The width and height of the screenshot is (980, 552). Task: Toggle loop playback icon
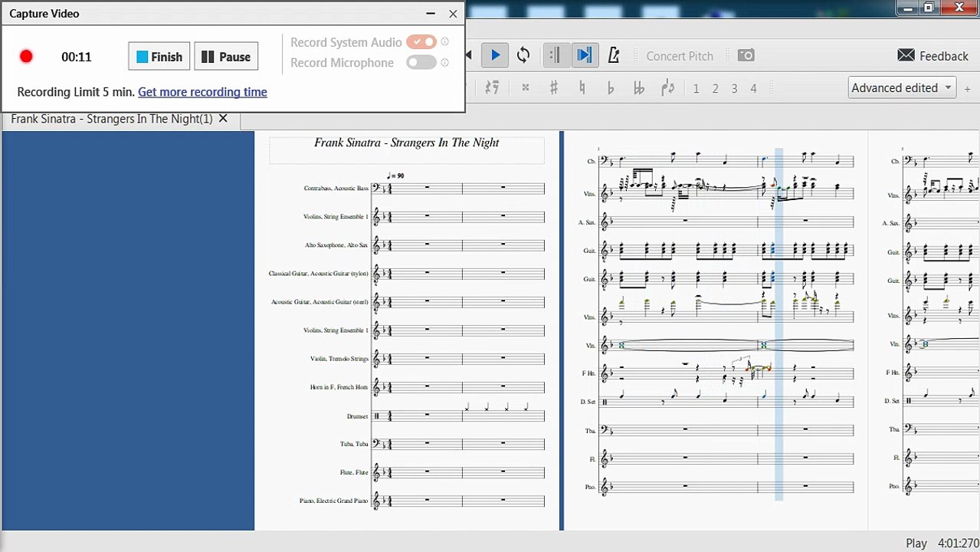(523, 55)
